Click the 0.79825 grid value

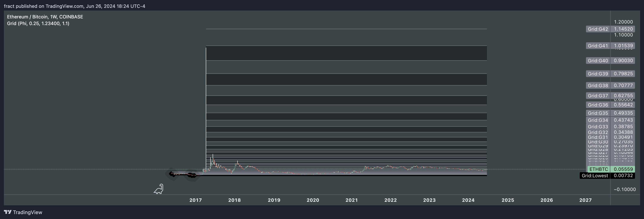tap(623, 74)
